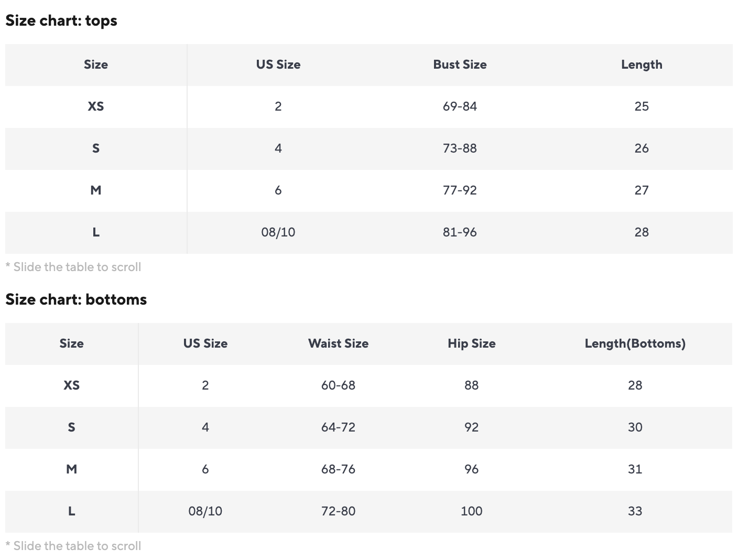Click the 64-72 waist size cell
738x560 pixels.
click(x=338, y=427)
